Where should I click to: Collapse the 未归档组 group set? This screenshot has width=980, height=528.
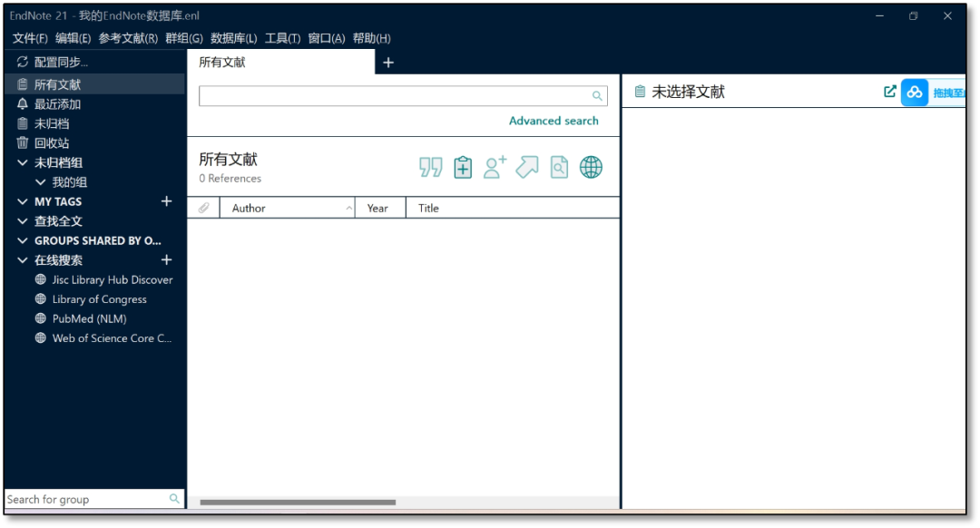click(23, 162)
